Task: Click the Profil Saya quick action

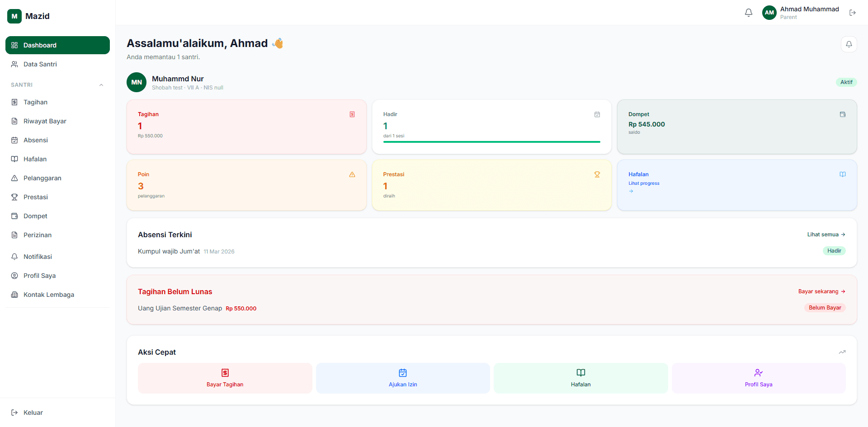Action: (x=759, y=378)
